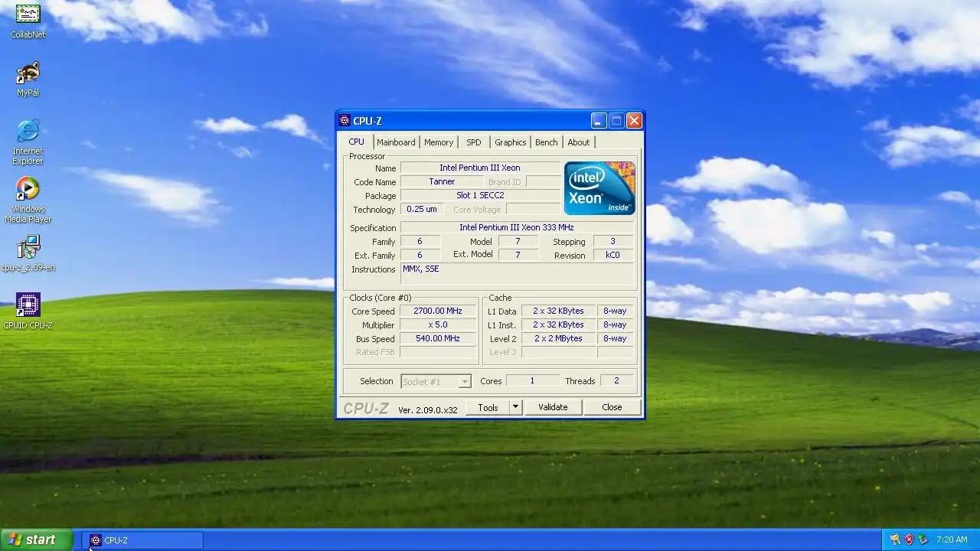Viewport: 980px width, 551px height.
Task: Click the Multiplier value x 5.0
Action: [438, 324]
